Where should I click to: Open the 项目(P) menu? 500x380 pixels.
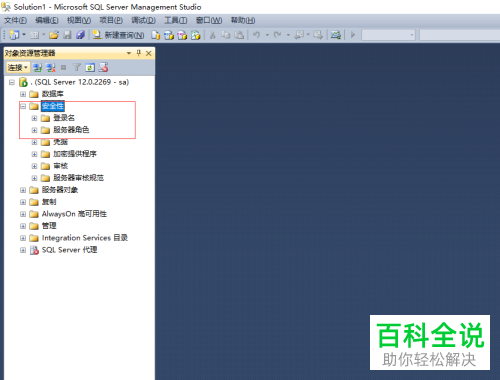coord(111,20)
